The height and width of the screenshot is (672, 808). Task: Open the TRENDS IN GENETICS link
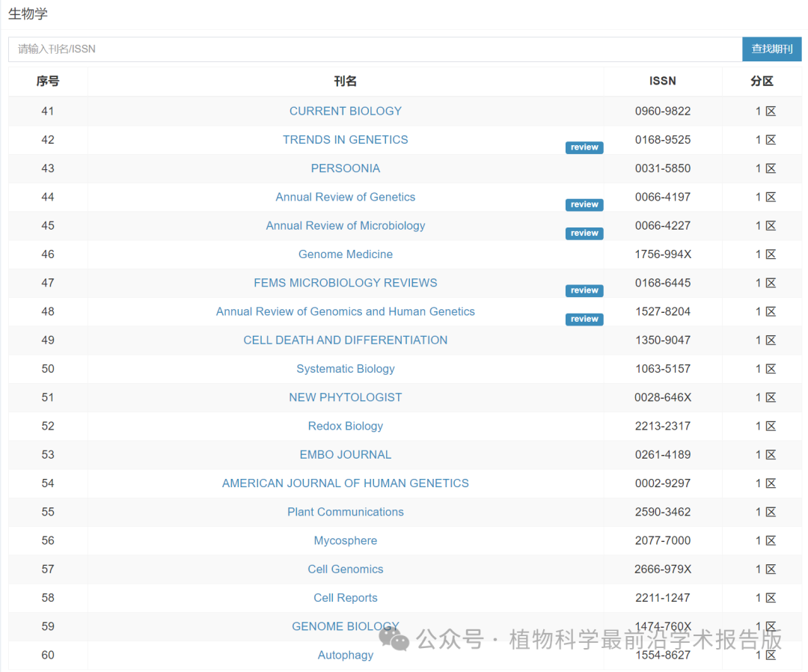345,140
